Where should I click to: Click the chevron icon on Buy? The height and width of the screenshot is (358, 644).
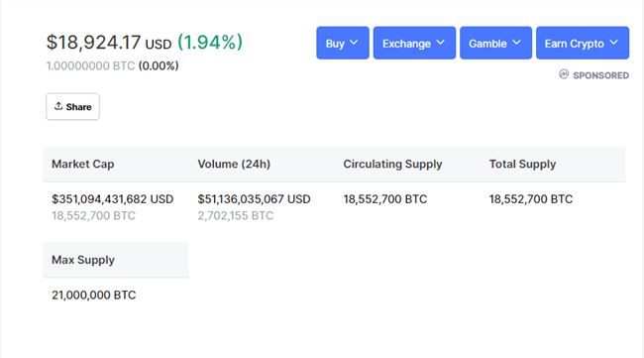pyautogui.click(x=354, y=43)
